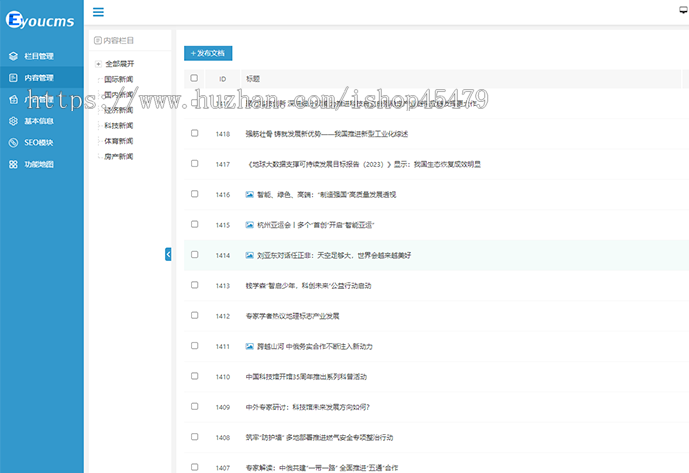Toggle the hamburger menu icon
The height and width of the screenshot is (473, 689).
click(x=98, y=12)
